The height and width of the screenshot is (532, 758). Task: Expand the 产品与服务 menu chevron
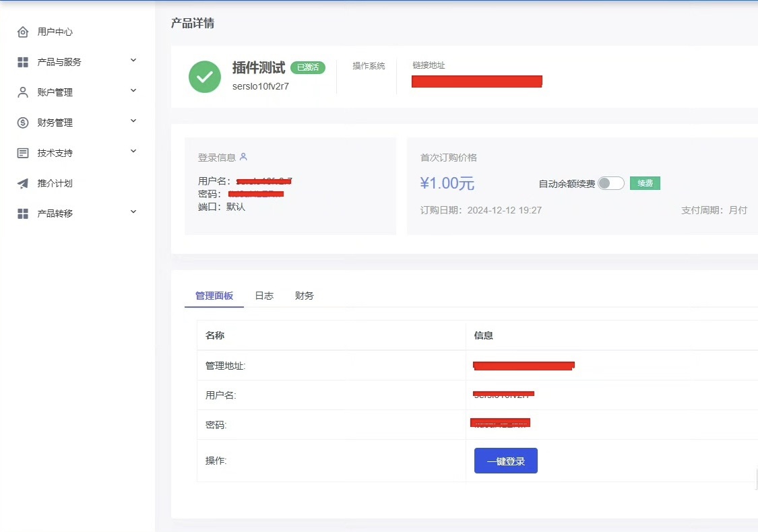pyautogui.click(x=133, y=61)
